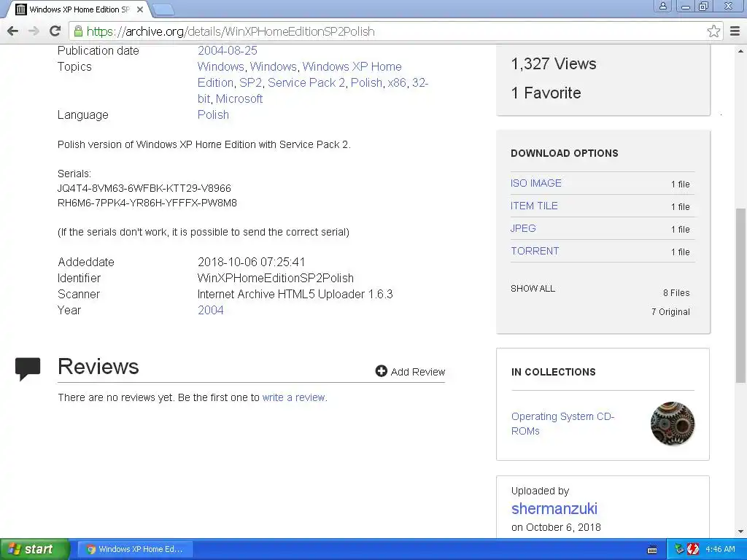Download the ISO IMAGE option
747x560 pixels.
click(x=536, y=183)
